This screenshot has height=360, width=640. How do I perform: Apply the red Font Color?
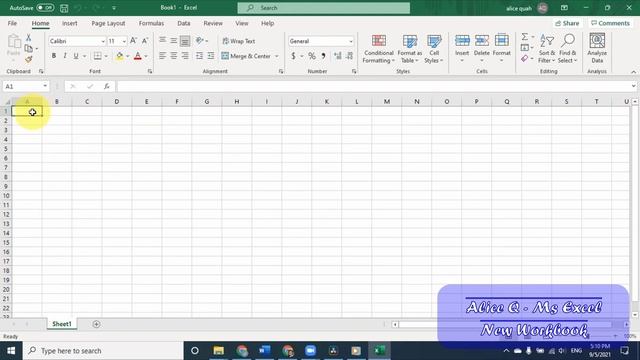pyautogui.click(x=138, y=56)
